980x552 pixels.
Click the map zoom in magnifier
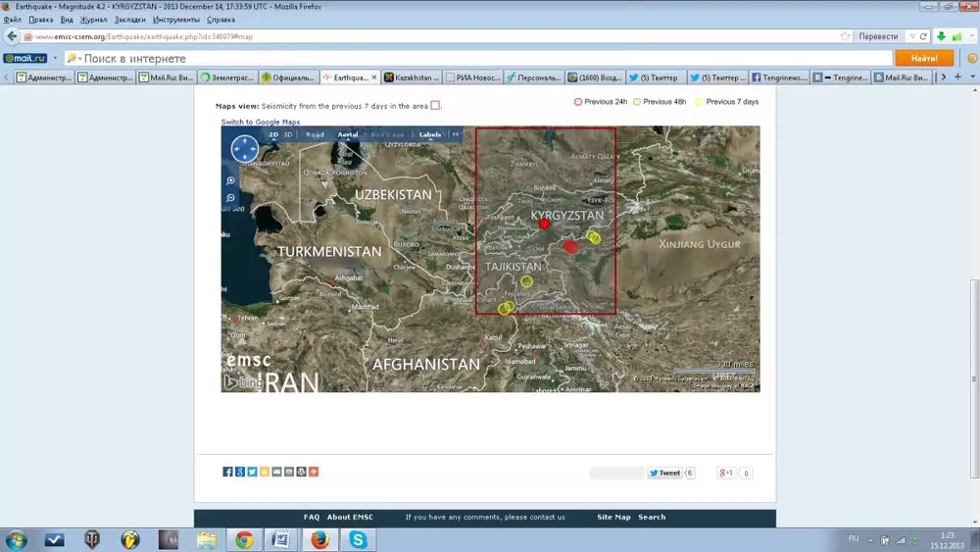[230, 181]
